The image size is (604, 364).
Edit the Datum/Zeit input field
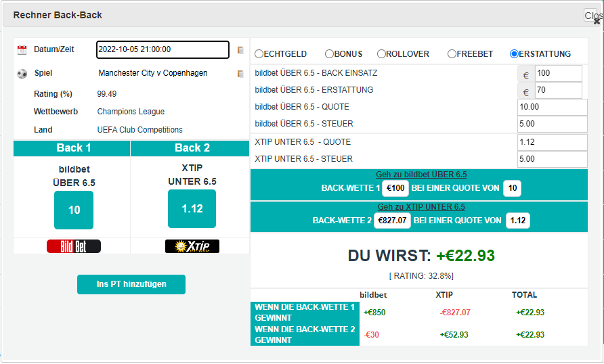click(163, 49)
